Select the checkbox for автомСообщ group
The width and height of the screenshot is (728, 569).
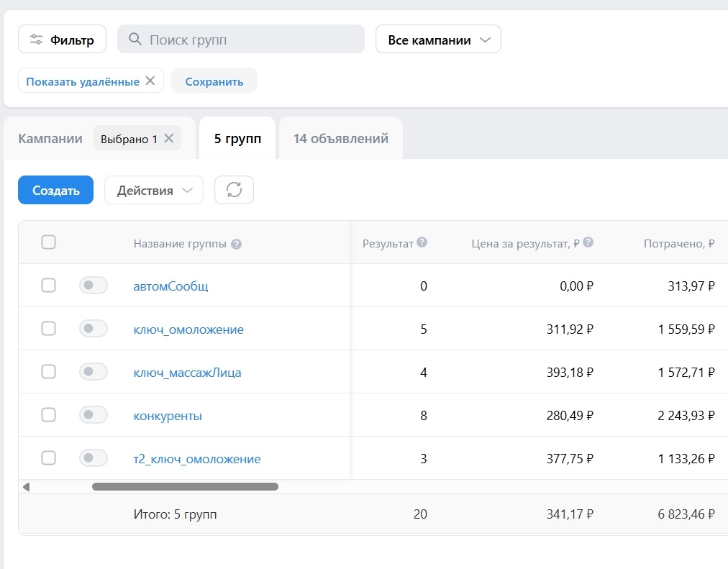[x=48, y=286]
